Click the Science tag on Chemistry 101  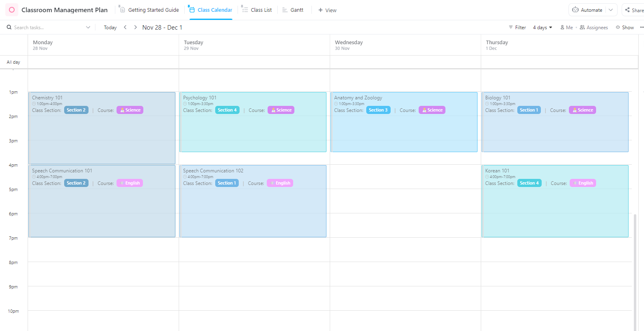point(130,110)
